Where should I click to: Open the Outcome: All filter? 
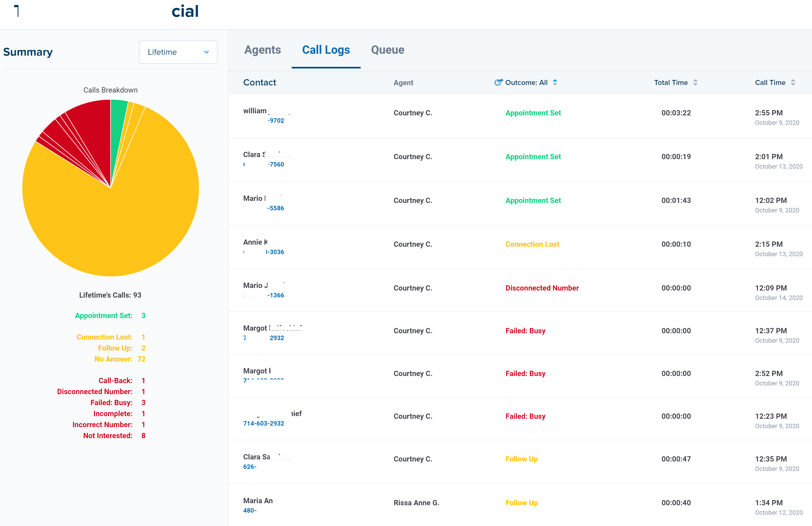tap(526, 82)
